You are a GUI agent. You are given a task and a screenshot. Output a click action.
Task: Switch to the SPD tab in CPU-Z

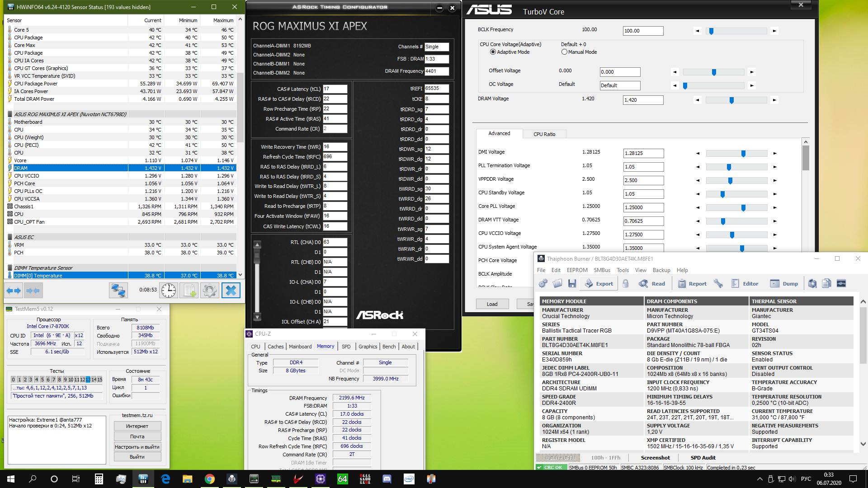coord(346,347)
